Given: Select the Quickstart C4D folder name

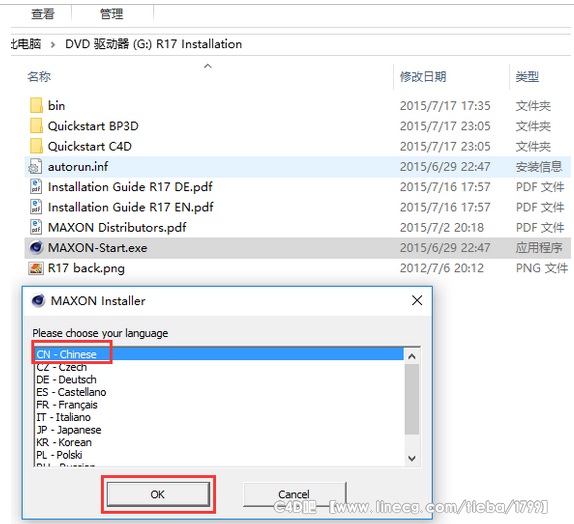Looking at the screenshot, I should [90, 146].
